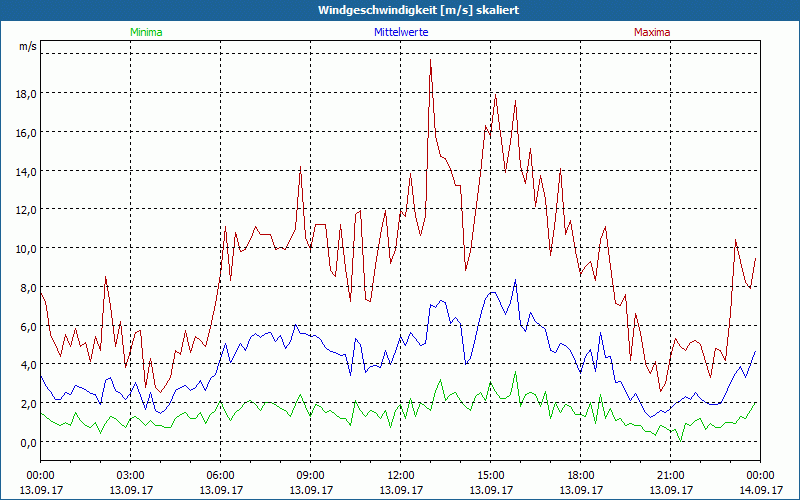Click the 12,0 y-axis value
Viewport: 800px width, 500px height.
tap(28, 210)
